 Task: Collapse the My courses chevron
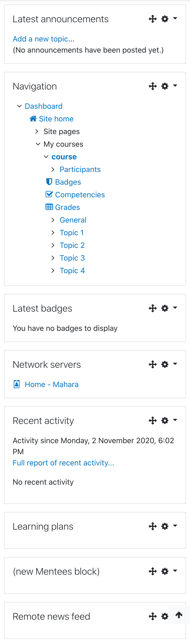click(38, 144)
